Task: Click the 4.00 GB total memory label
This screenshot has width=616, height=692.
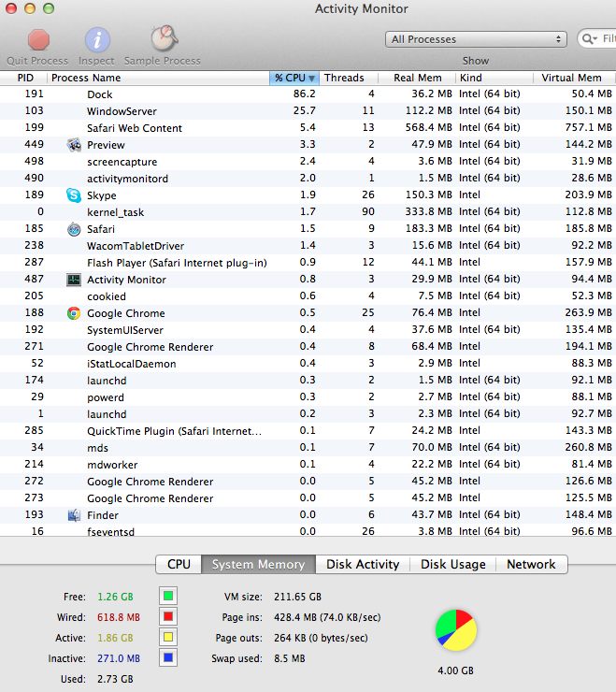Action: 456,670
